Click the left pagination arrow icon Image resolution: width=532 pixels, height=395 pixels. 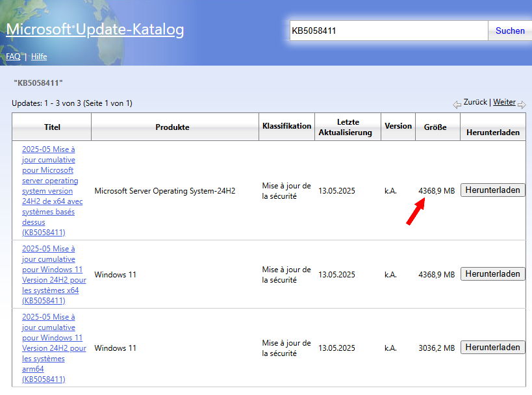click(x=458, y=102)
